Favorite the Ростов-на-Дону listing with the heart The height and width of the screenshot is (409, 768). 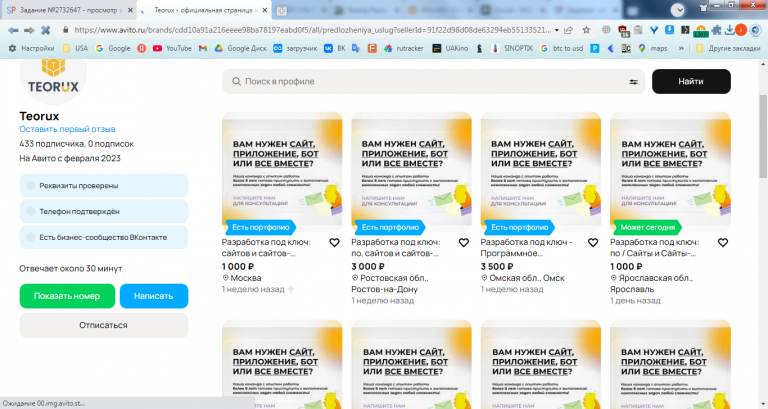click(x=463, y=242)
